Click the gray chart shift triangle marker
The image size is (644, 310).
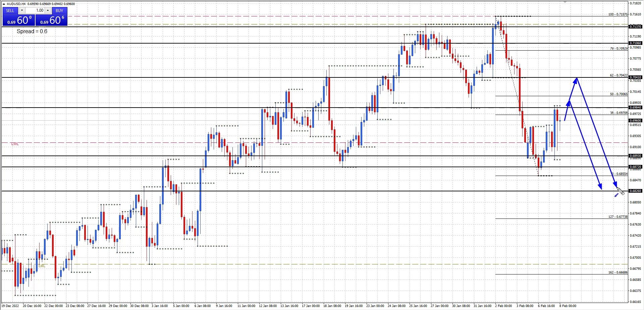(565, 2)
